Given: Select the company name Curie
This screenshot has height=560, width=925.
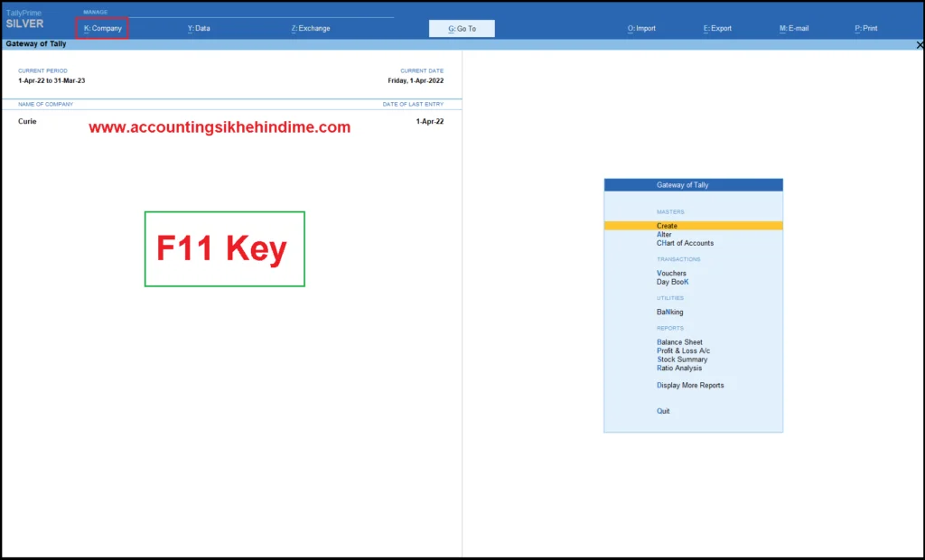Looking at the screenshot, I should pos(27,122).
